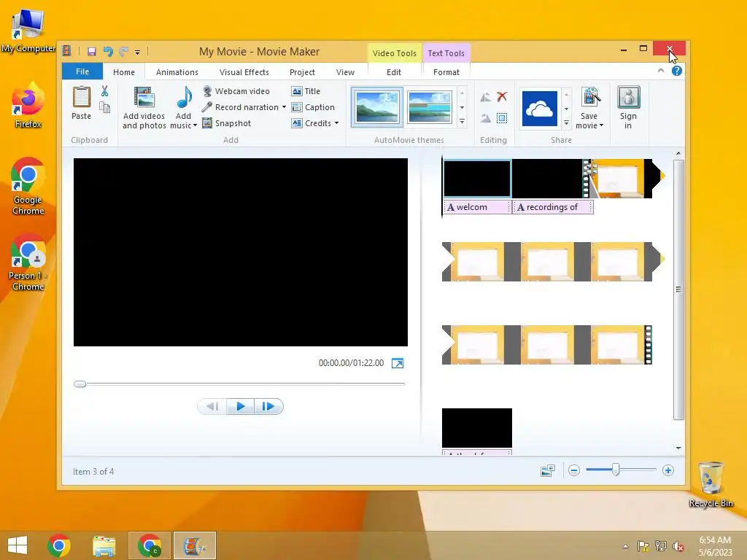Image resolution: width=747 pixels, height=560 pixels.
Task: Open the File menu
Action: coord(82,71)
